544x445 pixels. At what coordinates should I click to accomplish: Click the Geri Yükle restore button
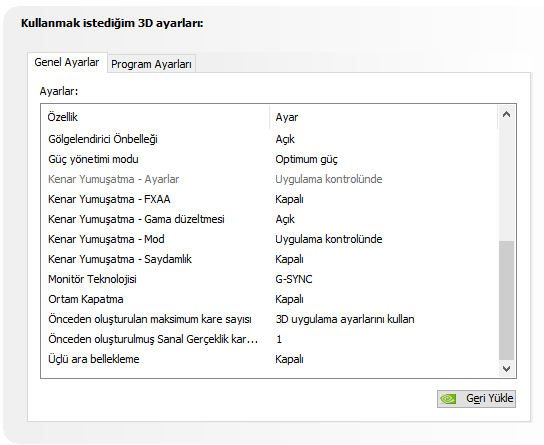click(x=476, y=399)
